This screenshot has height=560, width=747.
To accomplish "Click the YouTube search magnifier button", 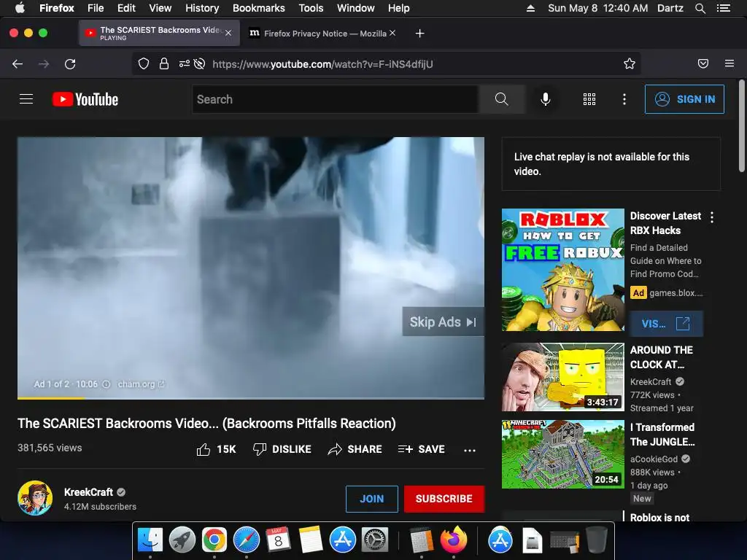I will 501,99.
